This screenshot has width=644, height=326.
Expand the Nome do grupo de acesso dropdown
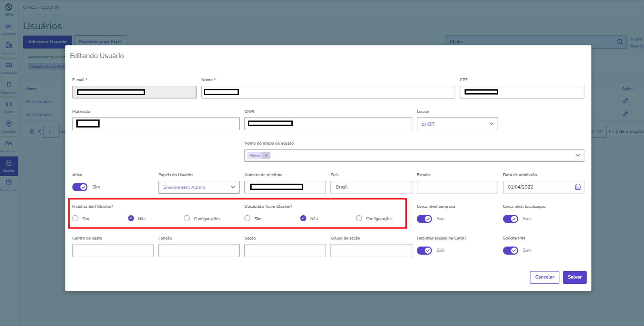coord(577,155)
